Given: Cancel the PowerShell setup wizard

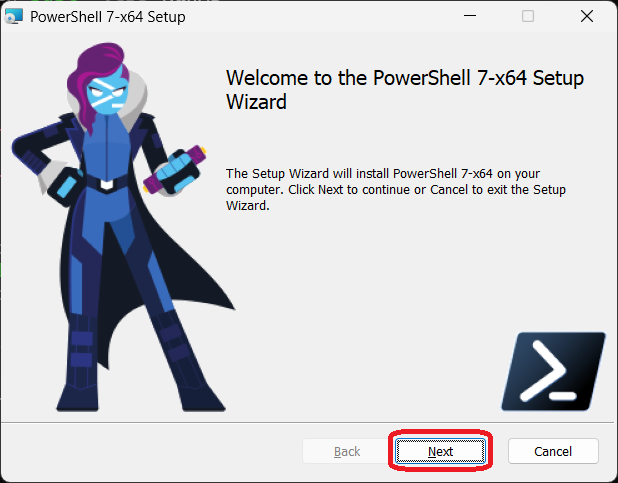Looking at the screenshot, I should tap(553, 451).
